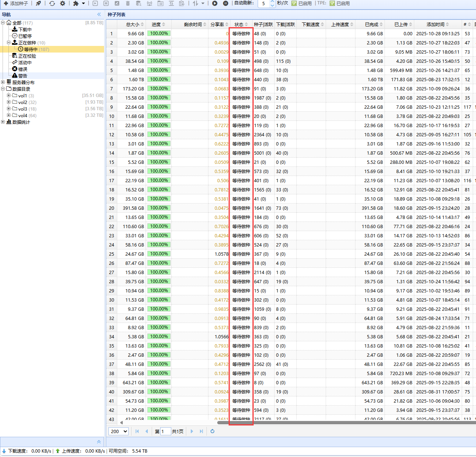Click the rocket icon in the toolbar
The image size is (476, 457).
[38, 3]
